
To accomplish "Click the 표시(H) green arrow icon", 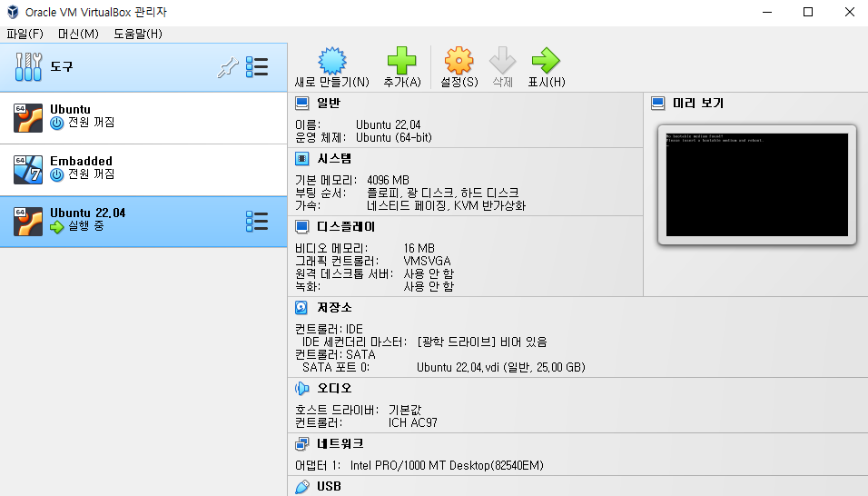I will [x=546, y=60].
